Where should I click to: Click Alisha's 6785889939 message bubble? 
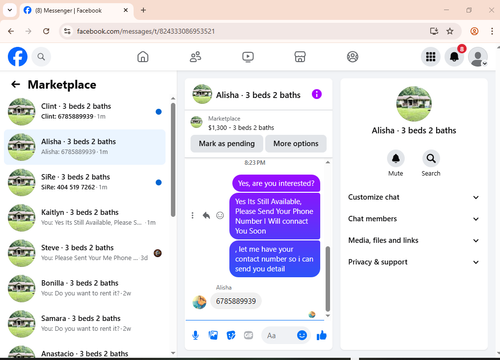tap(236, 301)
